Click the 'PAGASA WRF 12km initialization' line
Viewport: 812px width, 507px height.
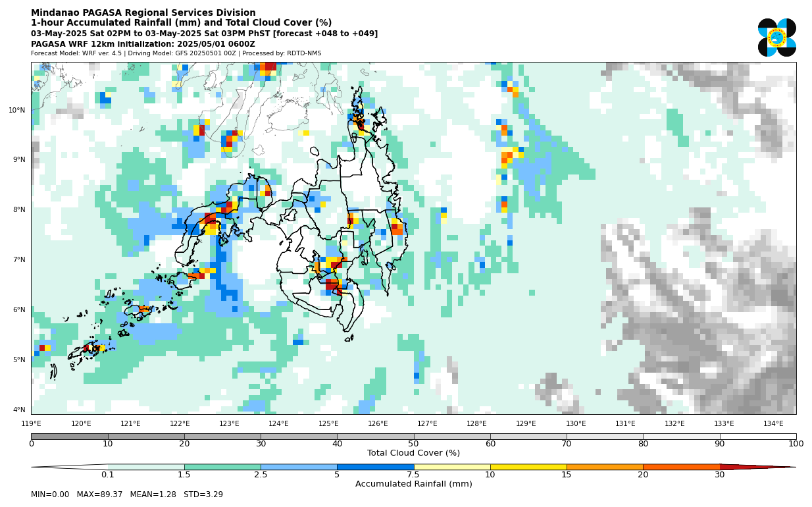(x=143, y=44)
